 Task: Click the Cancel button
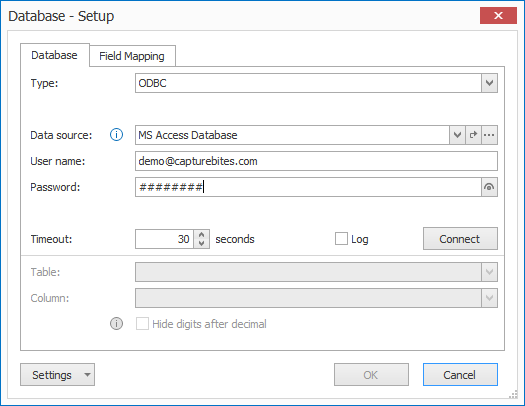460,375
